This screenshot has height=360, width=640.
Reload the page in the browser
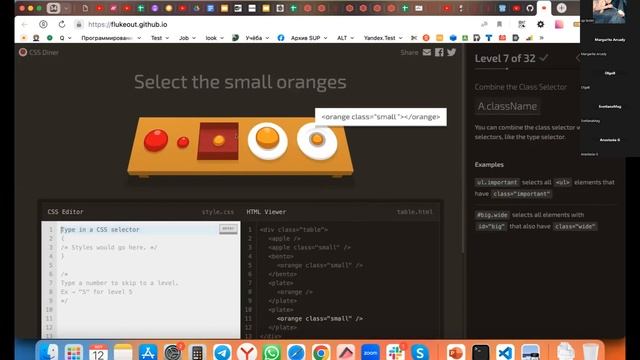(62, 24)
